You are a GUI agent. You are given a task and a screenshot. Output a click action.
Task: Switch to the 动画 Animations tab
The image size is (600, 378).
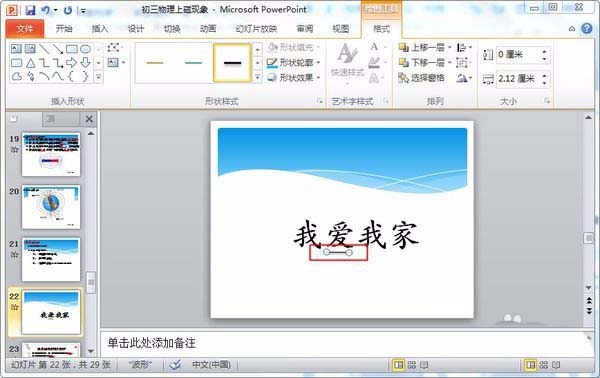(208, 29)
